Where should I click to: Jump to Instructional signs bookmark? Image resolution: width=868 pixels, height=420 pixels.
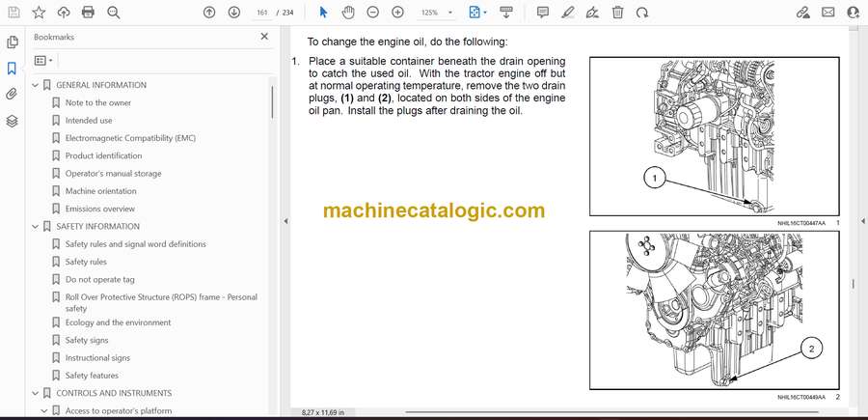pos(97,358)
